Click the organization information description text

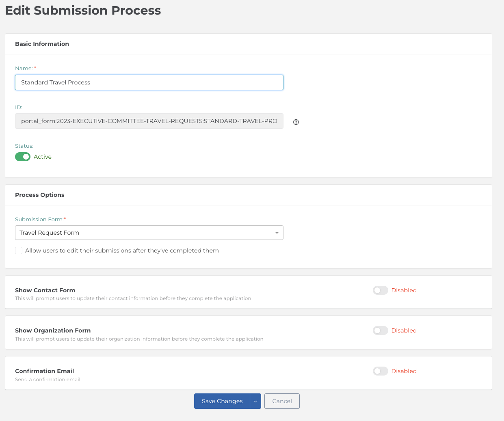click(139, 339)
